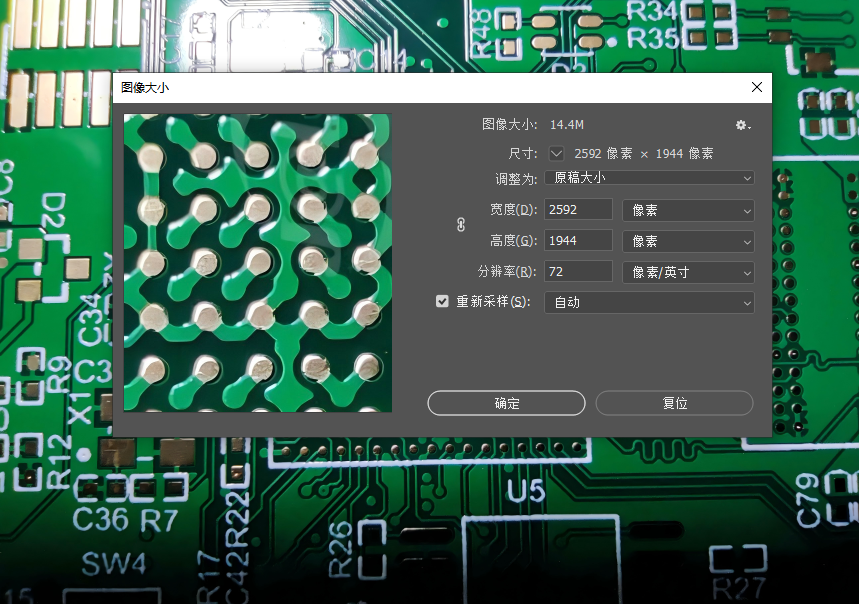859x604 pixels.
Task: Open the width unit dropdown set to 像素
Action: point(688,209)
